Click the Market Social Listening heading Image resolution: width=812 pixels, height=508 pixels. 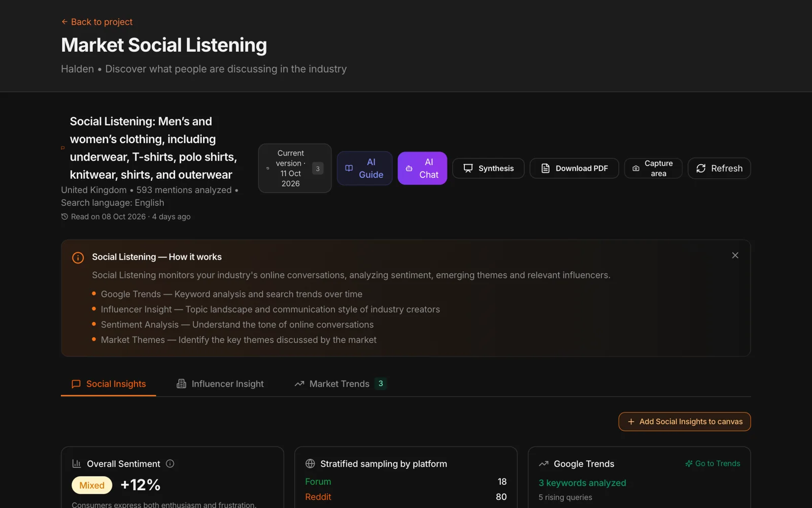coord(164,45)
